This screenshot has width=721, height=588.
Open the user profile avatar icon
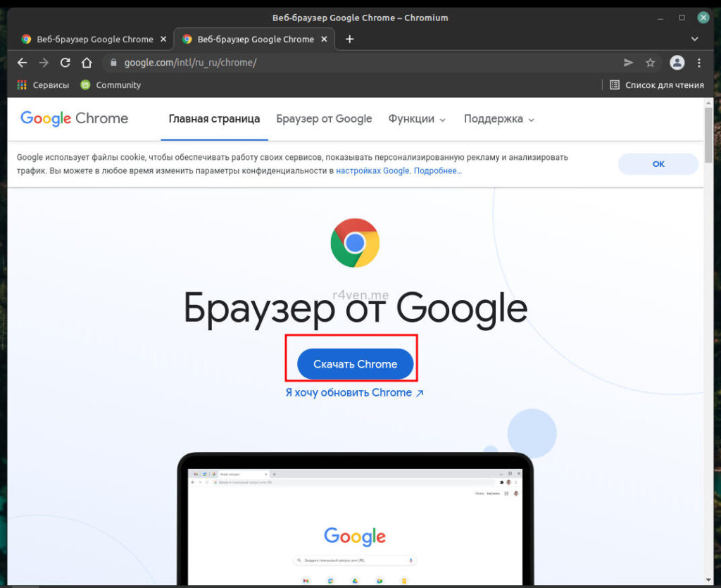[677, 63]
